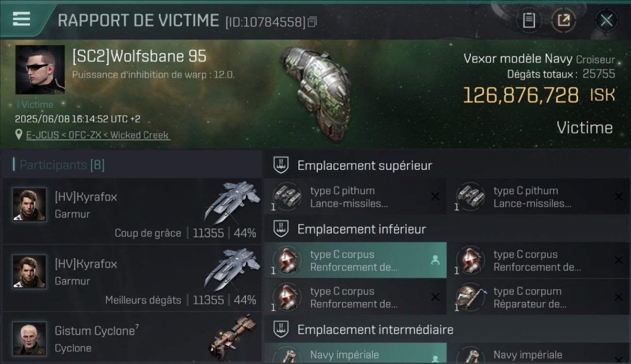Collapse Emplacement supérieur section
Screen dimensions: 631x364
click(281, 165)
